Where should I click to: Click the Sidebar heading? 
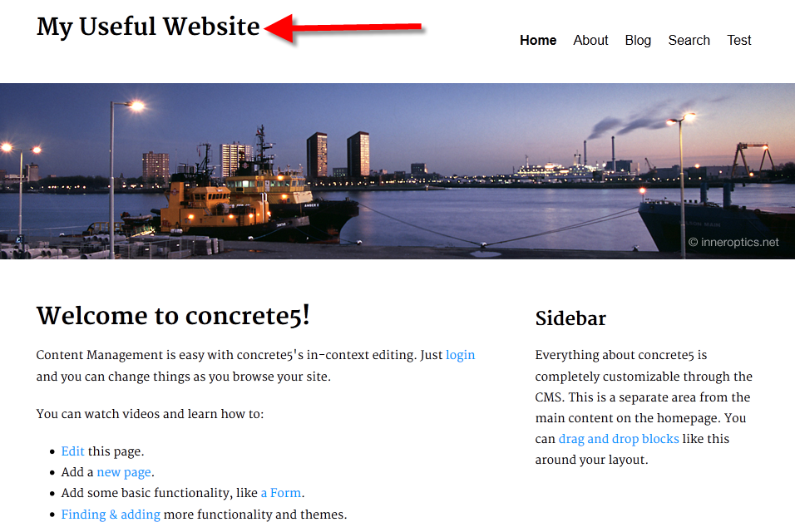tap(570, 318)
